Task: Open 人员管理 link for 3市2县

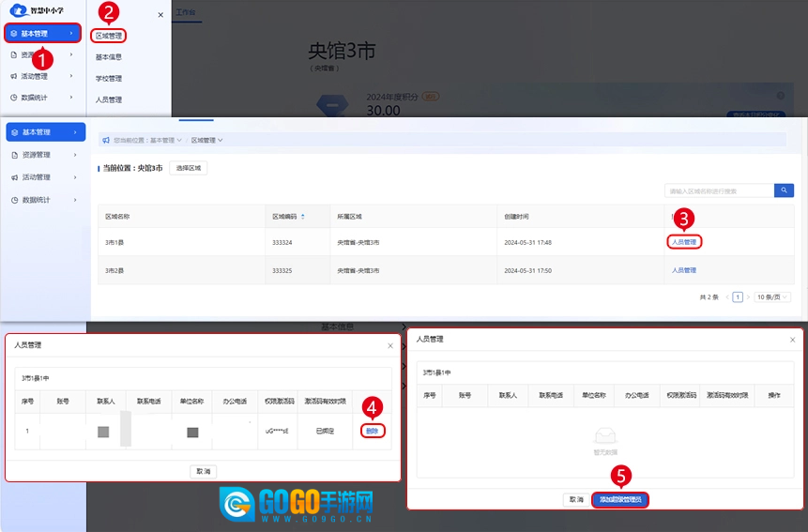Action: pyautogui.click(x=683, y=270)
